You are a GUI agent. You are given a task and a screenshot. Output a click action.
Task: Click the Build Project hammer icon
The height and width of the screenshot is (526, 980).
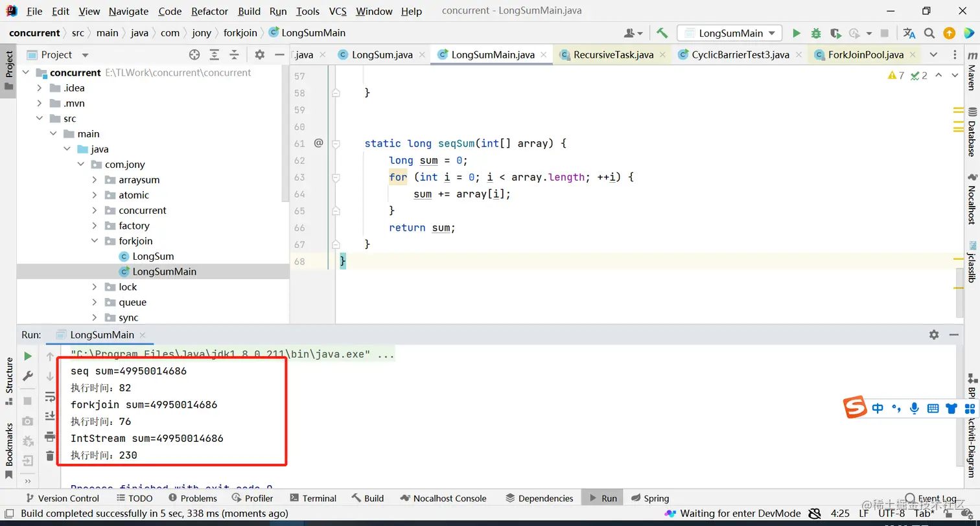click(x=662, y=33)
